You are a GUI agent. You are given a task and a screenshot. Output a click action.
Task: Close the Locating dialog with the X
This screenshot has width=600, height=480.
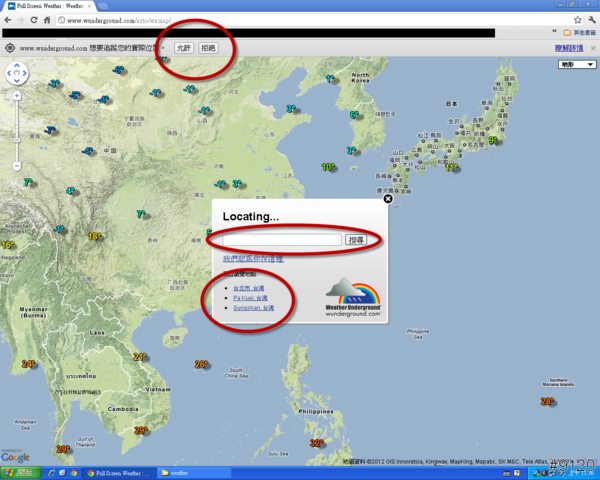[x=388, y=199]
